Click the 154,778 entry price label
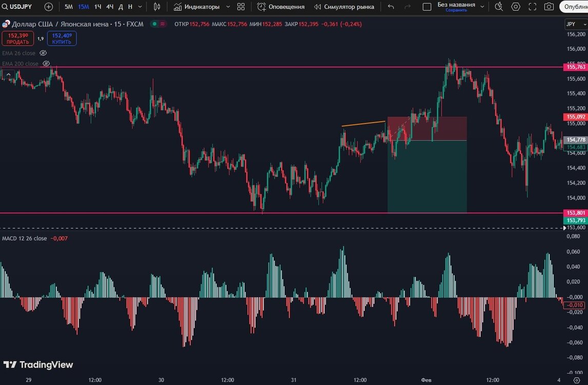 (x=576, y=140)
